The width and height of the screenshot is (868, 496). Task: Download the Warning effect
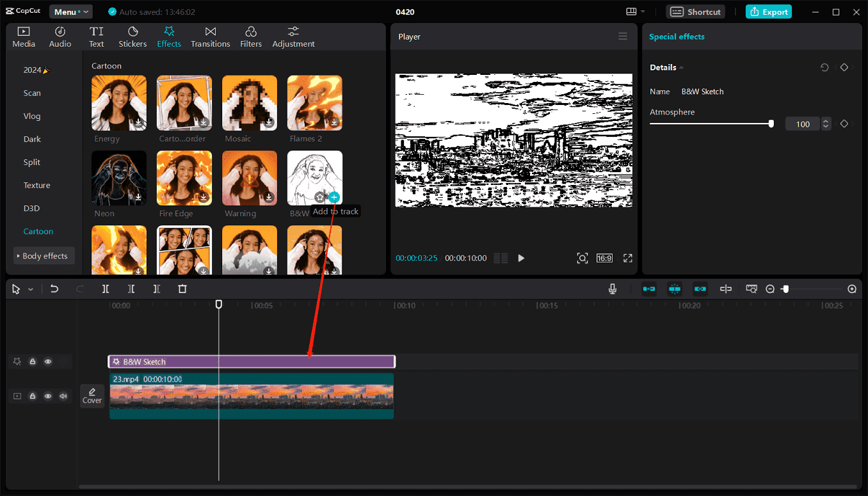pyautogui.click(x=269, y=197)
